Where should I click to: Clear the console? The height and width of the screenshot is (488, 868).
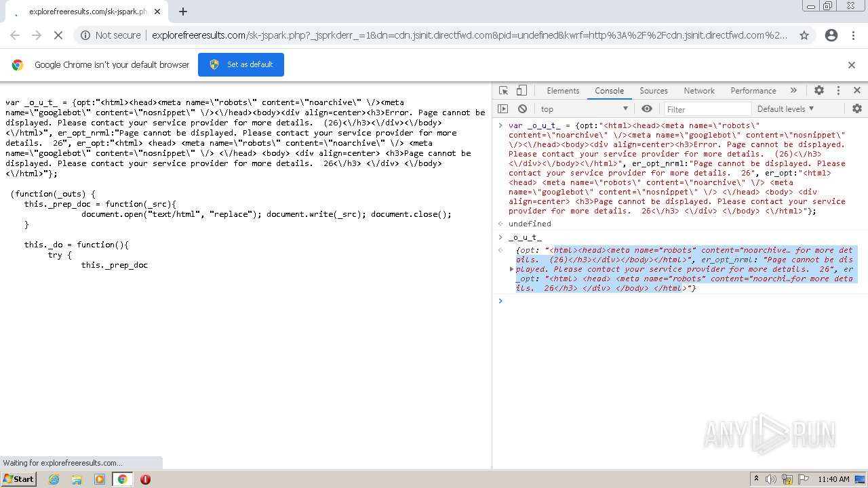click(522, 108)
